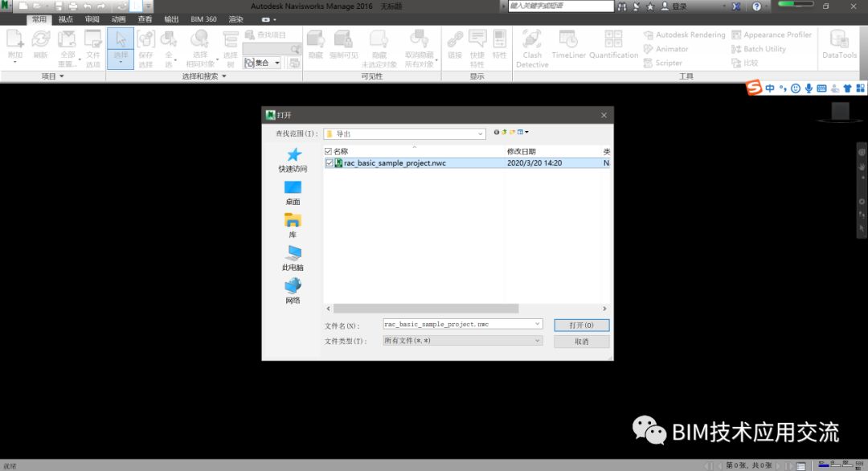Expand the 集合 sets dropdown
The width and height of the screenshot is (868, 471).
[277, 63]
